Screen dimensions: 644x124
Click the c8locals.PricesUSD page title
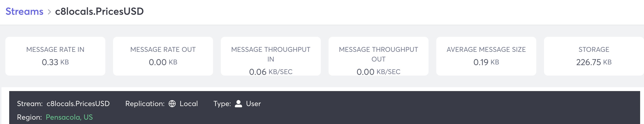click(x=99, y=11)
